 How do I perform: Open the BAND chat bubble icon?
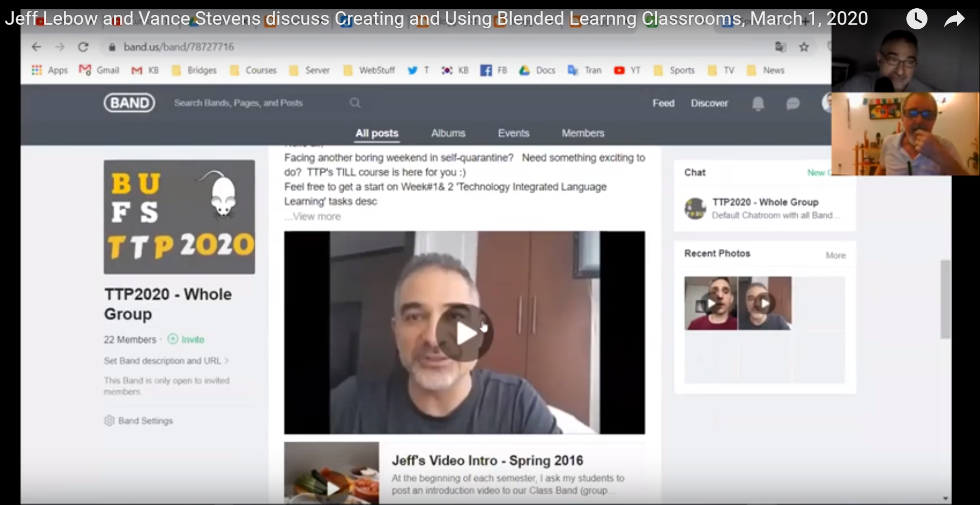(x=793, y=104)
